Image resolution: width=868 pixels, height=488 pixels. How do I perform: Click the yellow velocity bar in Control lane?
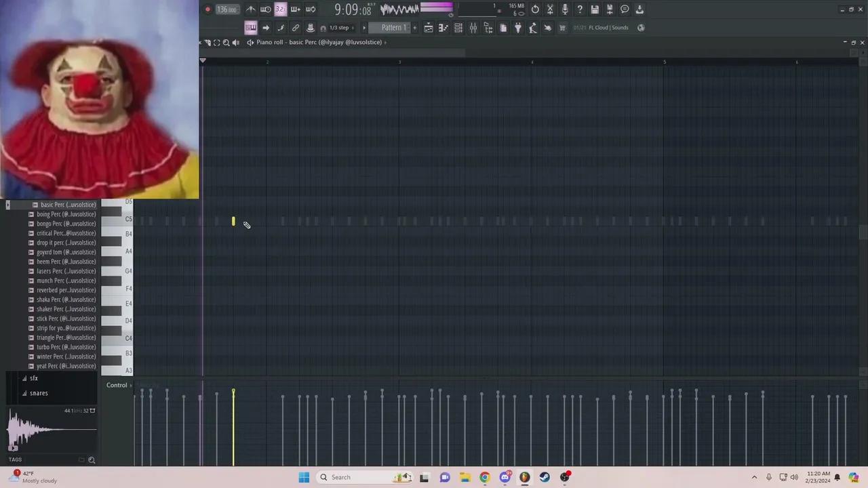[x=233, y=427]
